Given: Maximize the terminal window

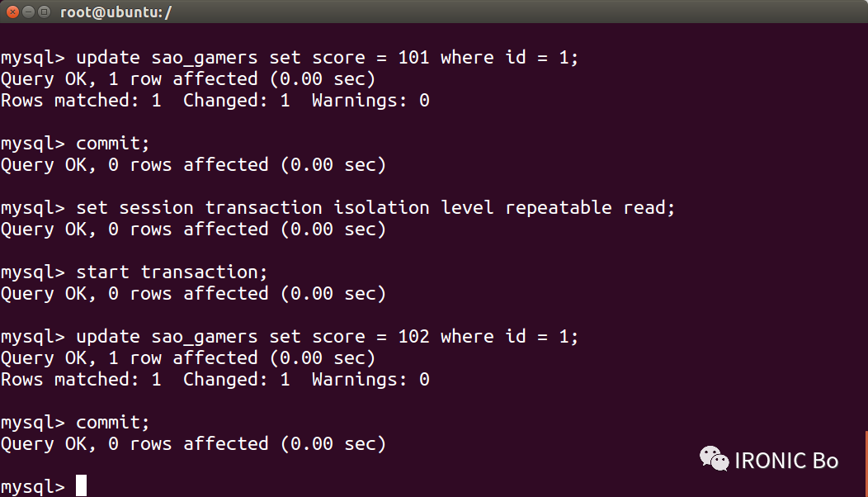Looking at the screenshot, I should 45,12.
